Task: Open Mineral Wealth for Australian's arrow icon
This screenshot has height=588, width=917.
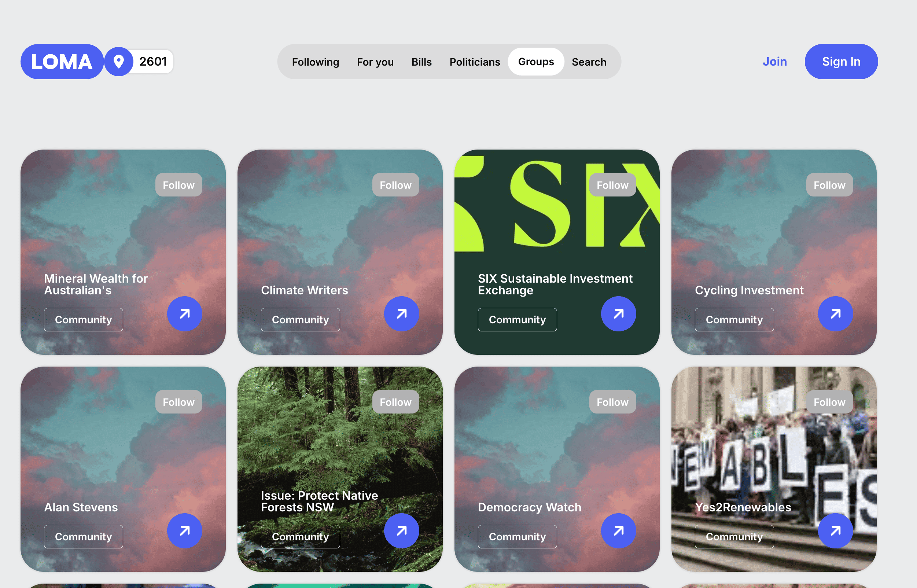Action: [x=184, y=314]
